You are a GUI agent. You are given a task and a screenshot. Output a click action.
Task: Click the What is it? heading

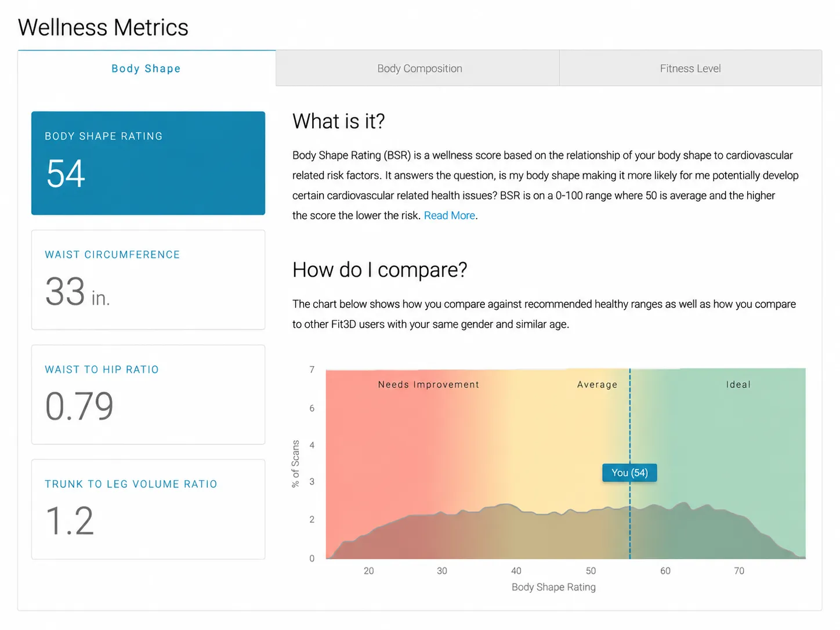pos(338,121)
